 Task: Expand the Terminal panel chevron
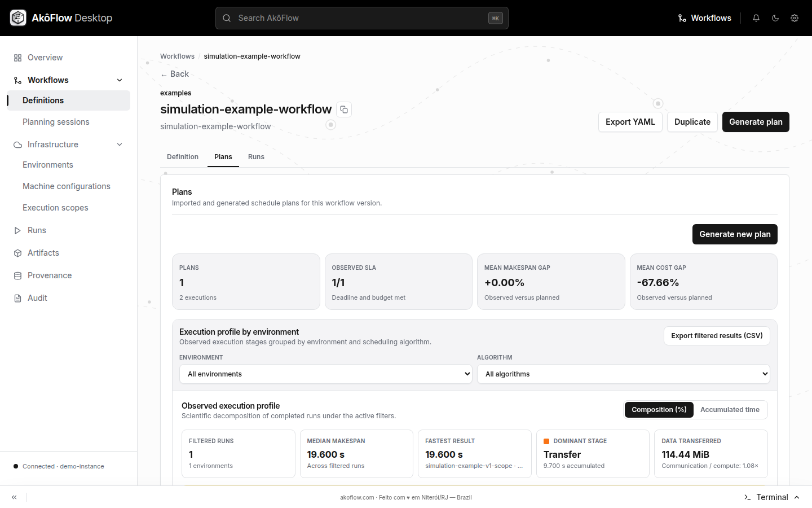[x=797, y=497]
